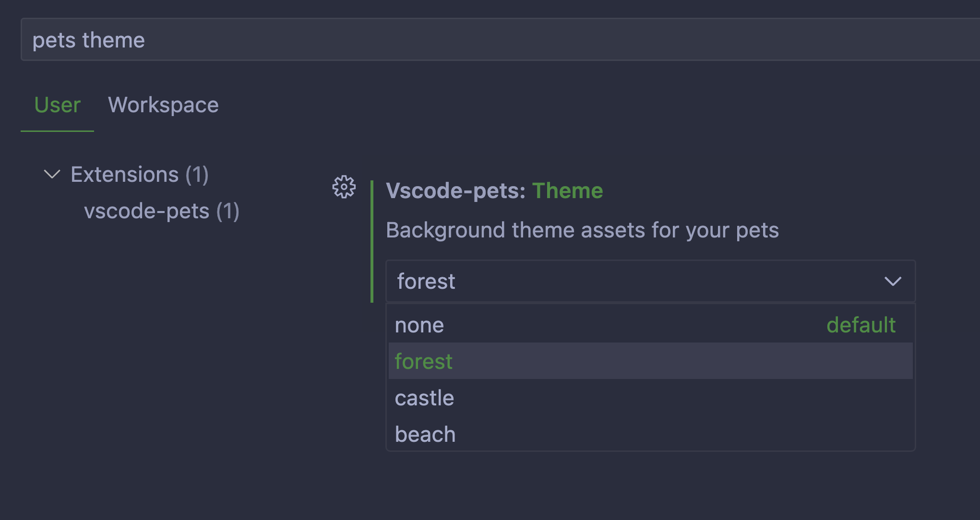The width and height of the screenshot is (980, 520).
Task: Choose the highlighted forest theme option
Action: click(423, 361)
